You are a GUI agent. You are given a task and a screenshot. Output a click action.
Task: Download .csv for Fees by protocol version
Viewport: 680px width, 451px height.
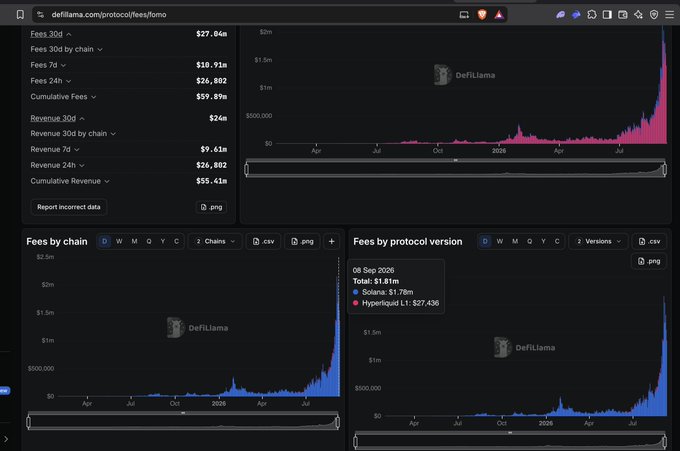[649, 242]
